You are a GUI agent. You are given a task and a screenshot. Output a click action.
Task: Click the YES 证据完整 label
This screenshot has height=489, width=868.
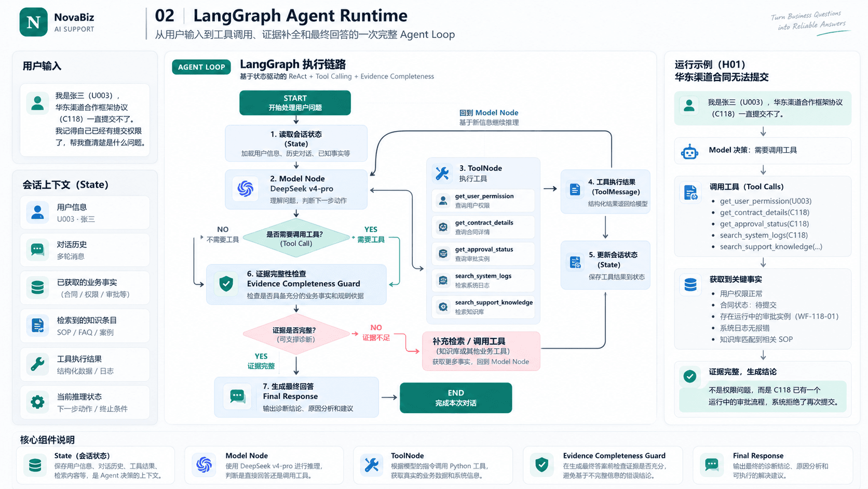(261, 361)
